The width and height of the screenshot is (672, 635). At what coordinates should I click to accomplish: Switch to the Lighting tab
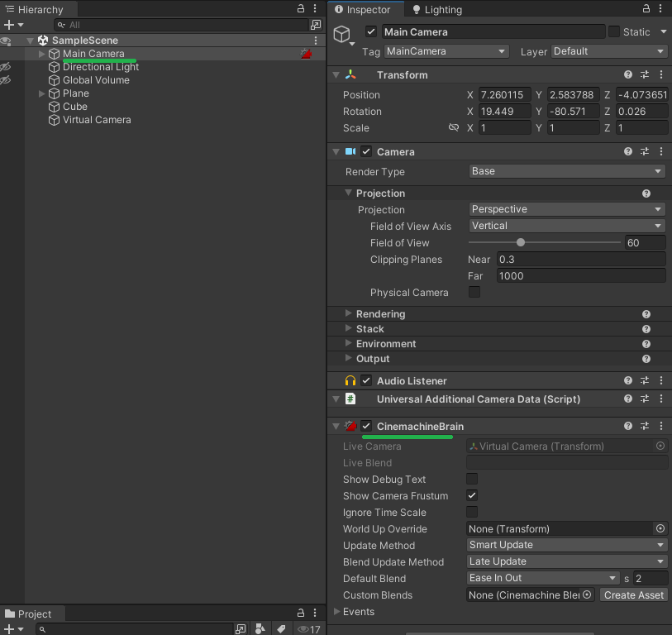coord(437,9)
